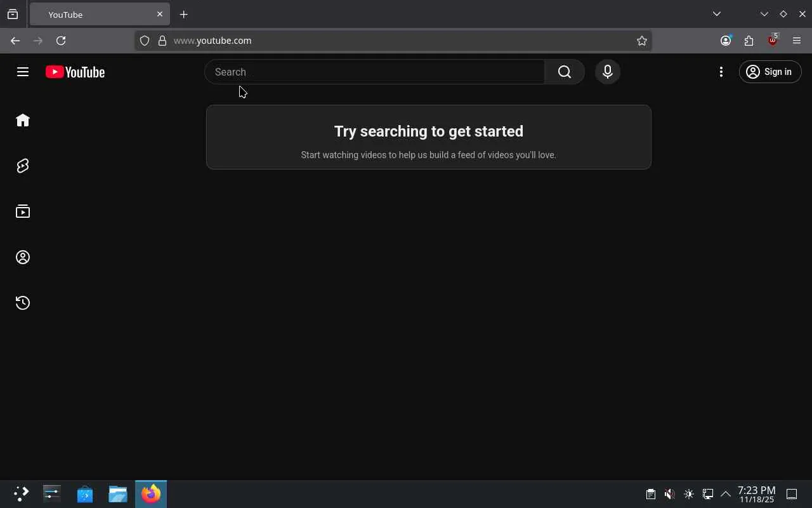The width and height of the screenshot is (812, 508).
Task: Open YouTube settings three-dot menu
Action: click(x=721, y=72)
